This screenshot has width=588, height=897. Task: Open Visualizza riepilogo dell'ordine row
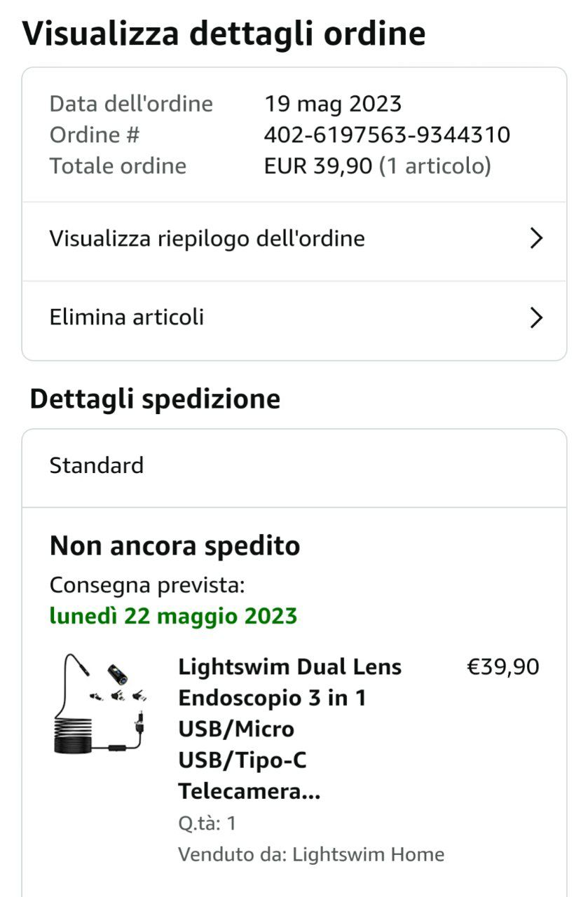pyautogui.click(x=207, y=239)
